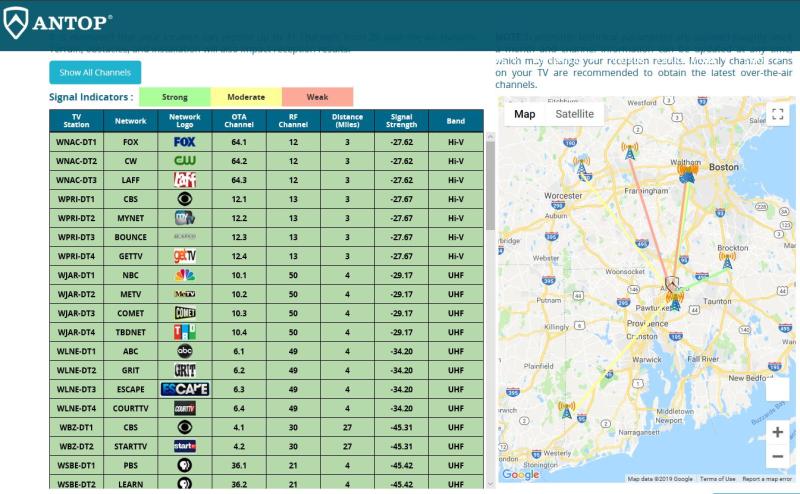
Task: Select the WBZ-DT2 station cell
Action: 77,446
